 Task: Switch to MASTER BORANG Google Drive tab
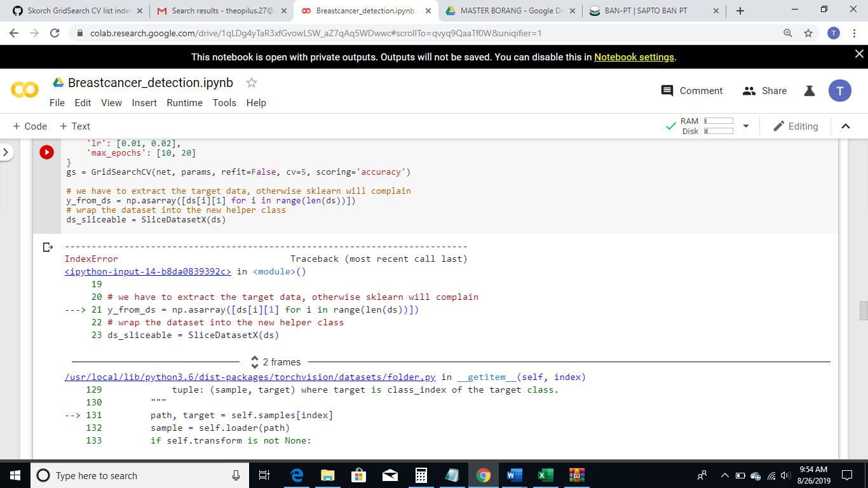pyautogui.click(x=510, y=11)
